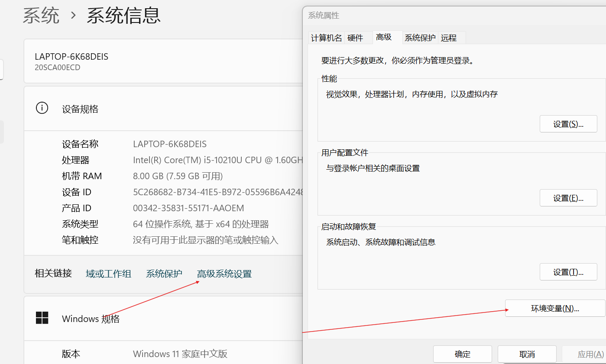Open the 系统保护 tab in dialog
Image resolution: width=606 pixels, height=364 pixels.
420,38
